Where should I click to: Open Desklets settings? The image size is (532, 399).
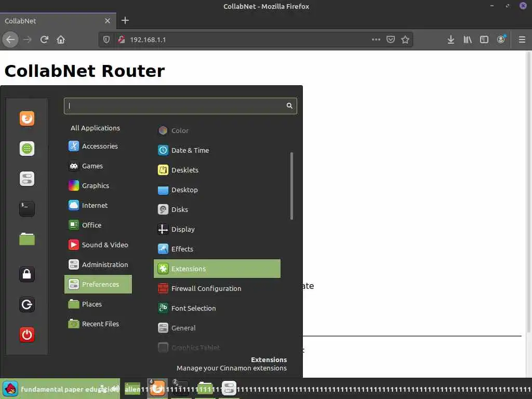tap(217, 170)
